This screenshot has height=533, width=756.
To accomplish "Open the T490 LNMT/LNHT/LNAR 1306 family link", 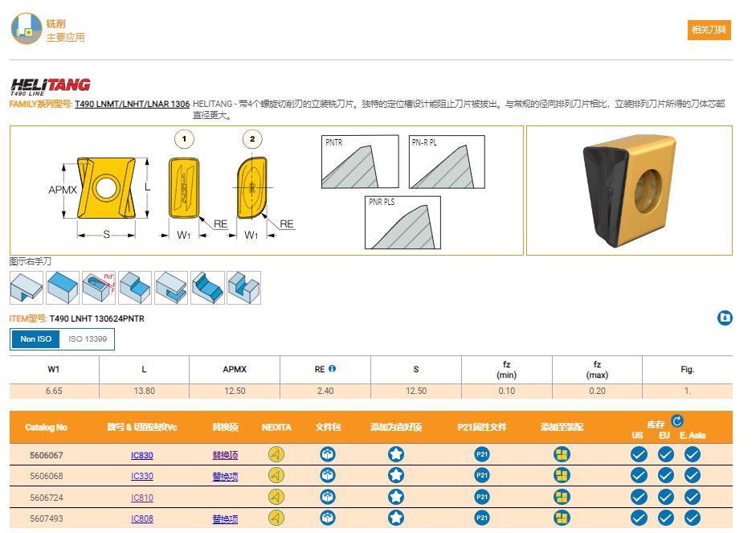I will tap(132, 104).
